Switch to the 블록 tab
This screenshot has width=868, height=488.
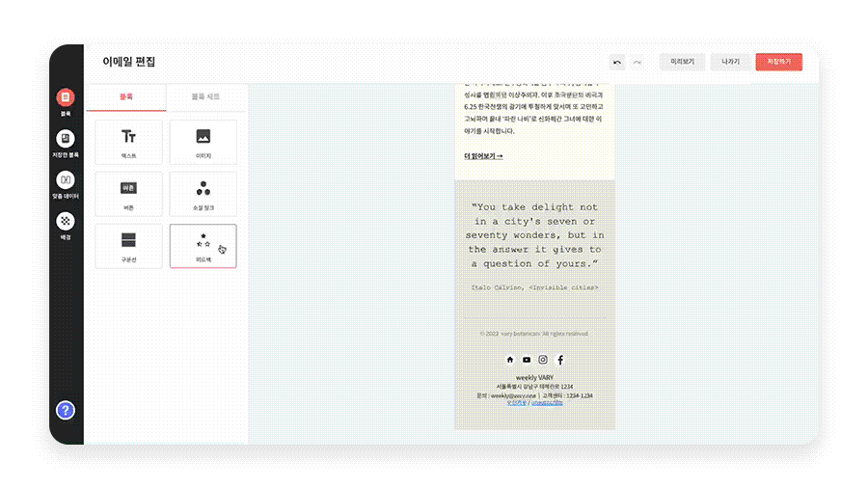126,96
